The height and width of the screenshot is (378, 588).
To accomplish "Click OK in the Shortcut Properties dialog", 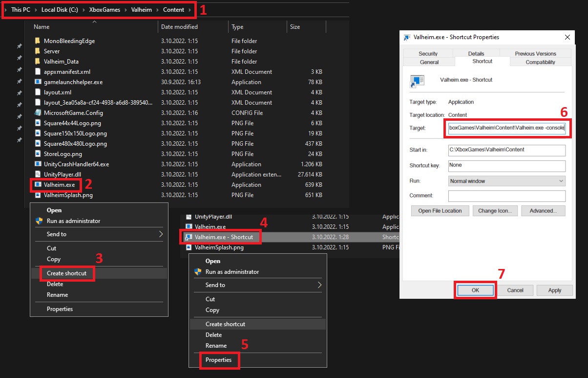I will [476, 290].
